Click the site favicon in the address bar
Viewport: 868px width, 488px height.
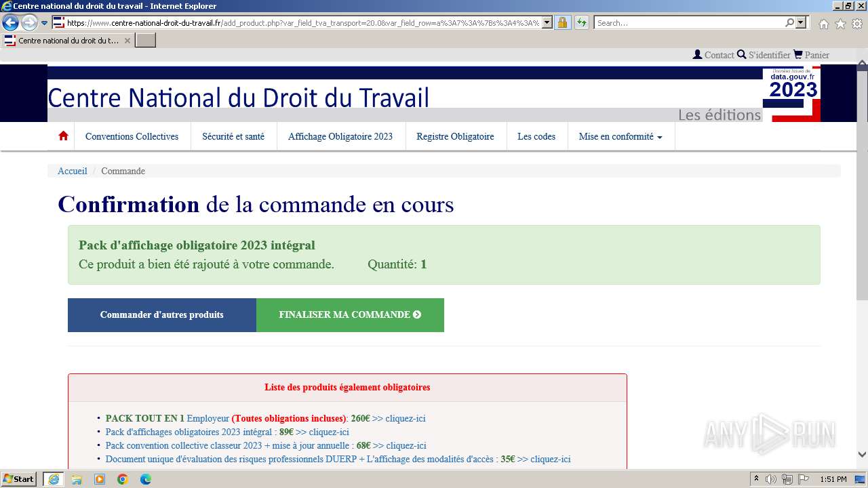[59, 22]
